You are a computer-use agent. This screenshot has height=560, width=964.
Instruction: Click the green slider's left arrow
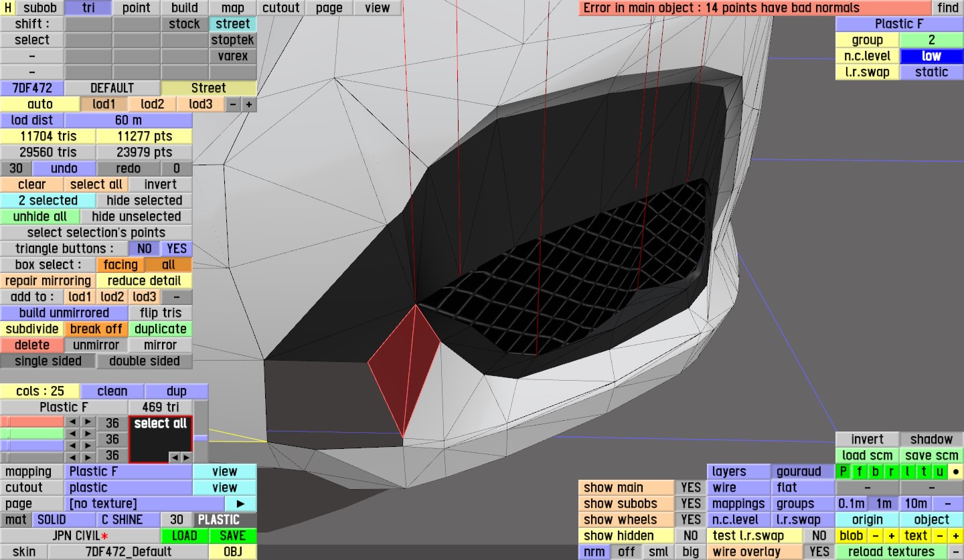[x=72, y=434]
